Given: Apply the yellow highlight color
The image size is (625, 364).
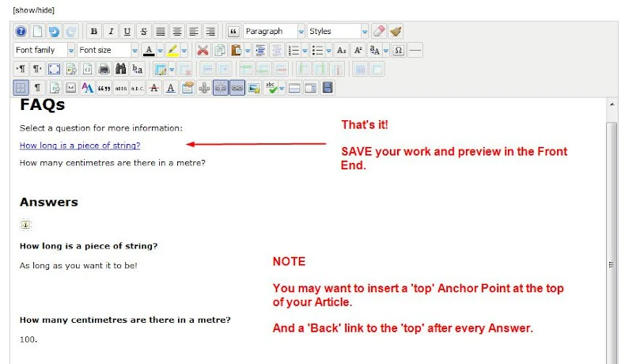Looking at the screenshot, I should point(172,50).
